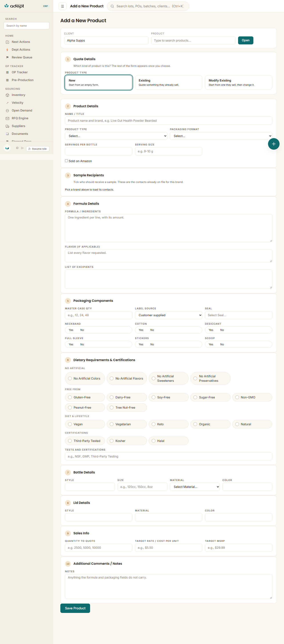Open the Packaging Format dropdown
The height and width of the screenshot is (644, 284).
pyautogui.click(x=221, y=136)
